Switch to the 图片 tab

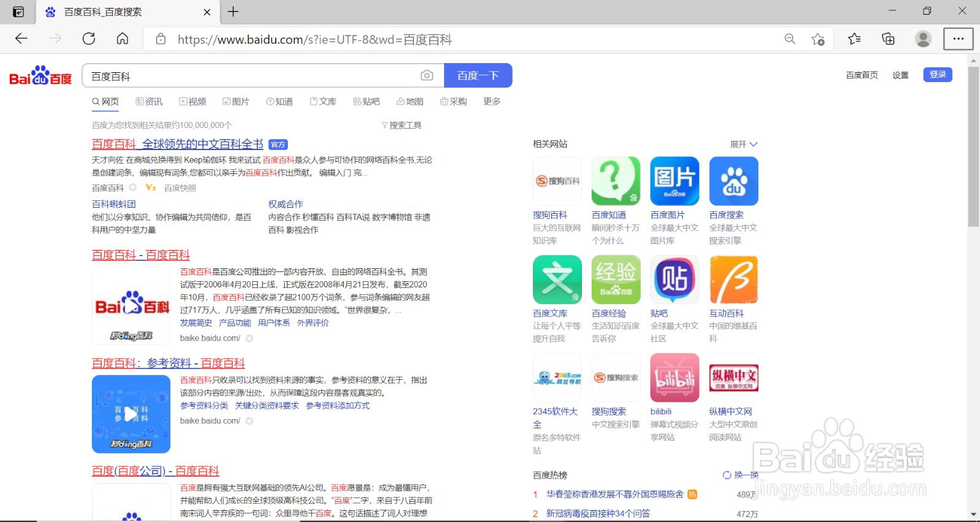click(236, 102)
